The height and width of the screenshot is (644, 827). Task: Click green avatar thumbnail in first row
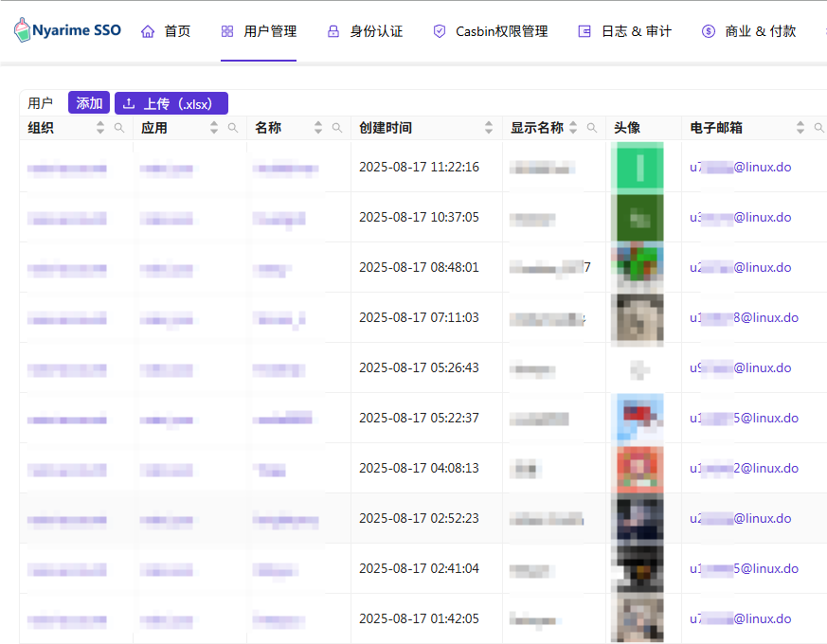tap(639, 168)
